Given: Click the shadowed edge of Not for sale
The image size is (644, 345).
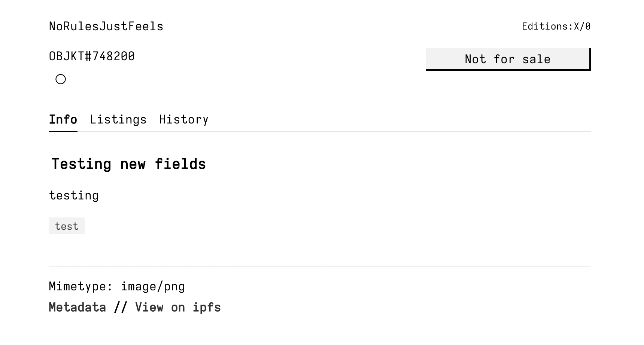Looking at the screenshot, I should (589, 60).
